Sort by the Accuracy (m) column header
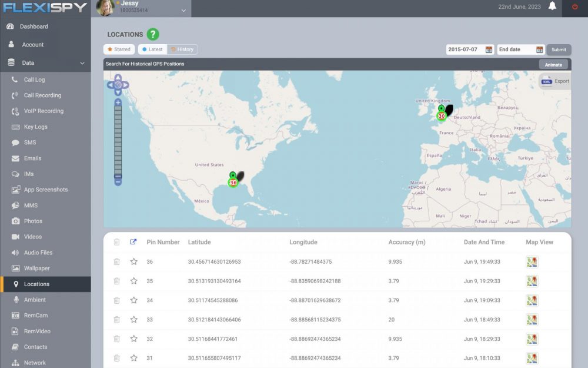The image size is (588, 368). pos(407,242)
